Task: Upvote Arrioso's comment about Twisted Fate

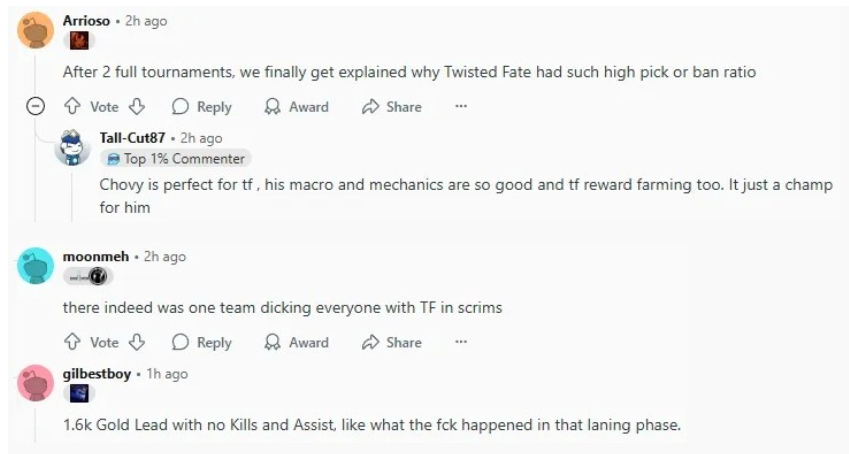Action: (x=72, y=107)
